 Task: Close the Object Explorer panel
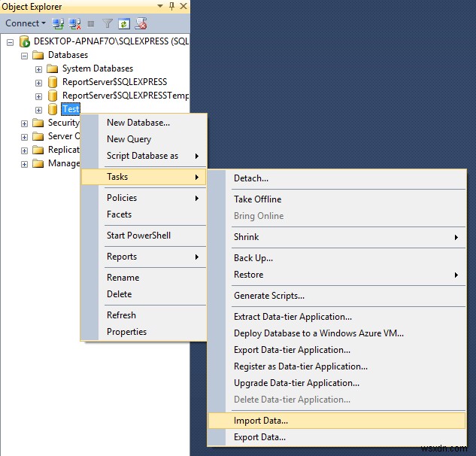pos(183,6)
